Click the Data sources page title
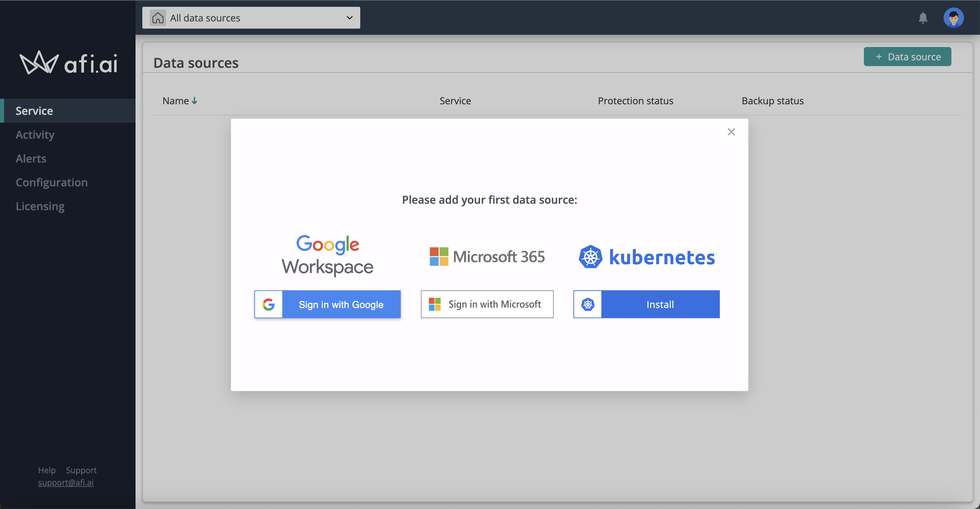 click(x=196, y=63)
